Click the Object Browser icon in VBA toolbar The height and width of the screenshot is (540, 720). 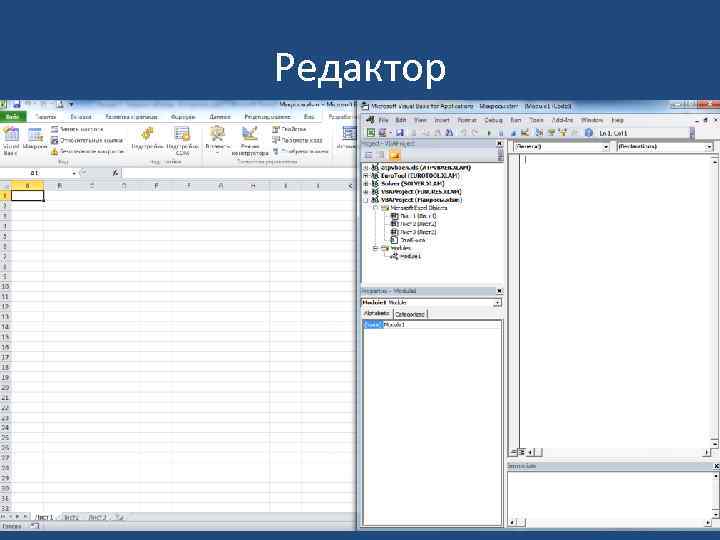[x=562, y=133]
